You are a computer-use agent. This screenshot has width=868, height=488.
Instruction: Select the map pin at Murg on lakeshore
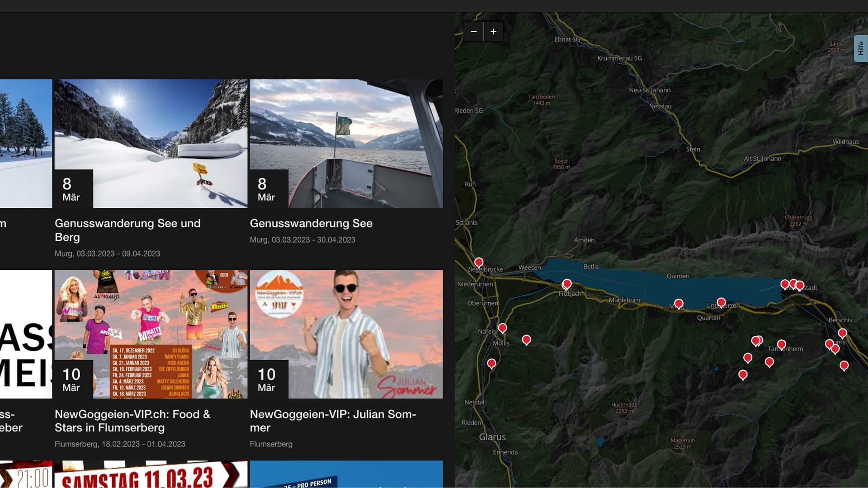point(679,304)
